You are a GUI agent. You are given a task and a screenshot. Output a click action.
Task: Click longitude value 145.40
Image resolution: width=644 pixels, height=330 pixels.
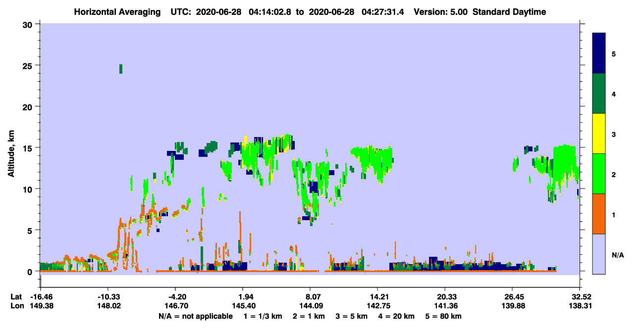tap(243, 306)
